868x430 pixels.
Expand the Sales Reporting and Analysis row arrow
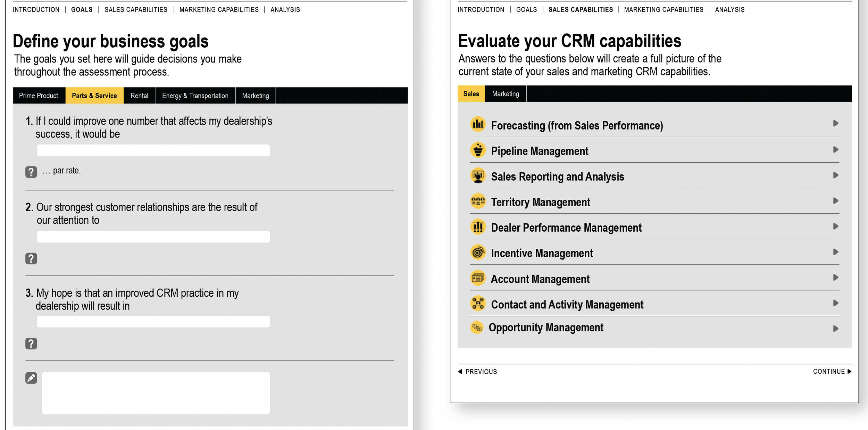(835, 175)
